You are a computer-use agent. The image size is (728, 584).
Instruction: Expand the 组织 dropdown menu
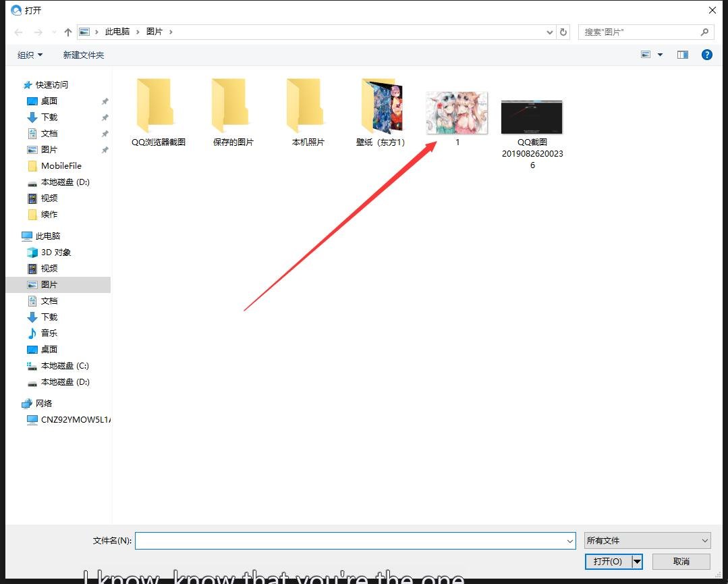click(x=30, y=55)
